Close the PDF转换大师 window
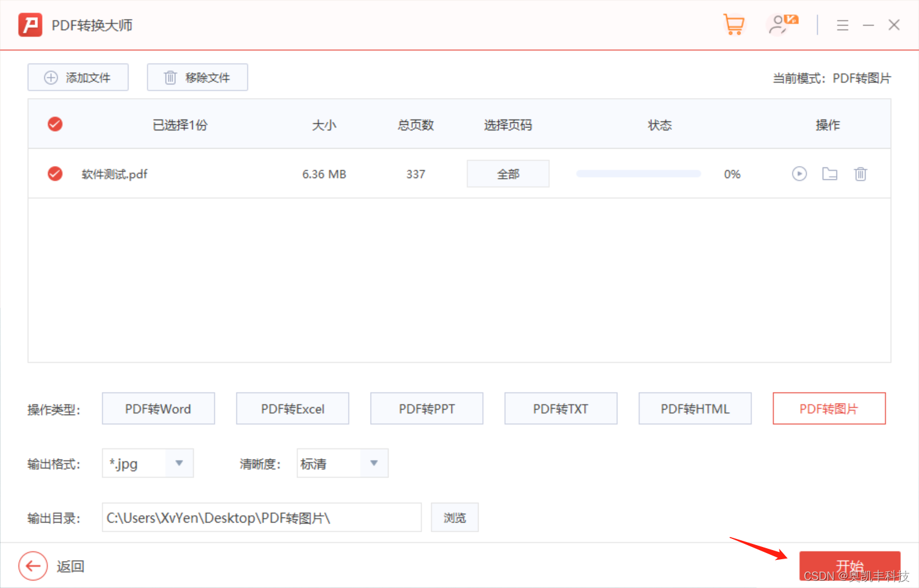919x588 pixels. coord(894,25)
